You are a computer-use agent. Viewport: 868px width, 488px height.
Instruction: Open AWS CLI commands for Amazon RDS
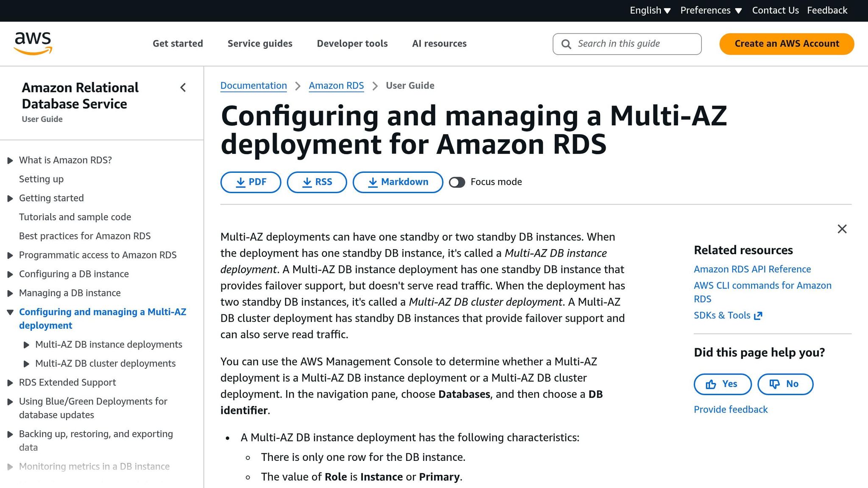click(x=762, y=292)
